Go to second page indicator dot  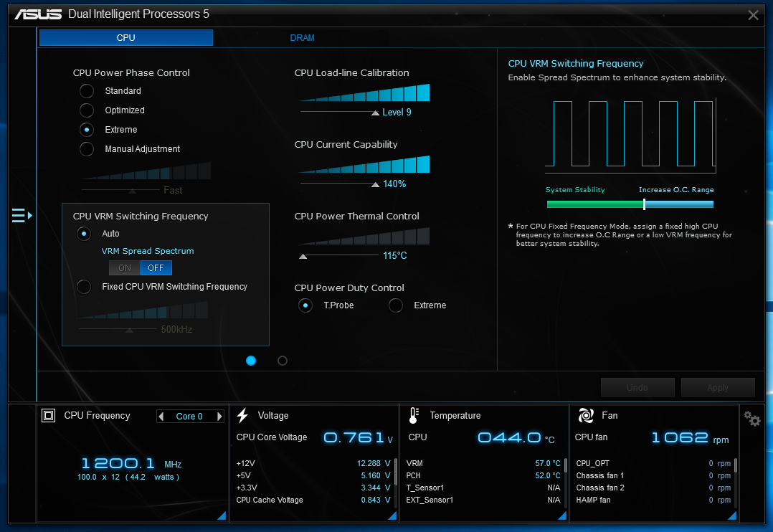pos(283,361)
